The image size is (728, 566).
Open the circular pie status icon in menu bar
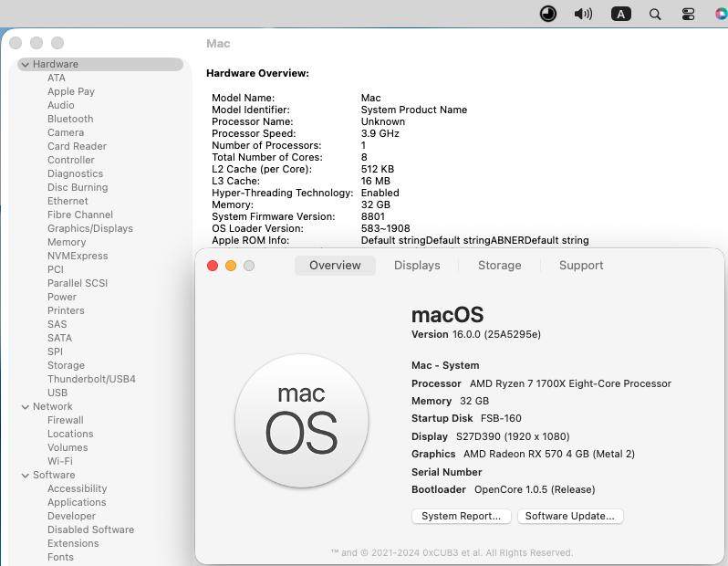pos(548,14)
